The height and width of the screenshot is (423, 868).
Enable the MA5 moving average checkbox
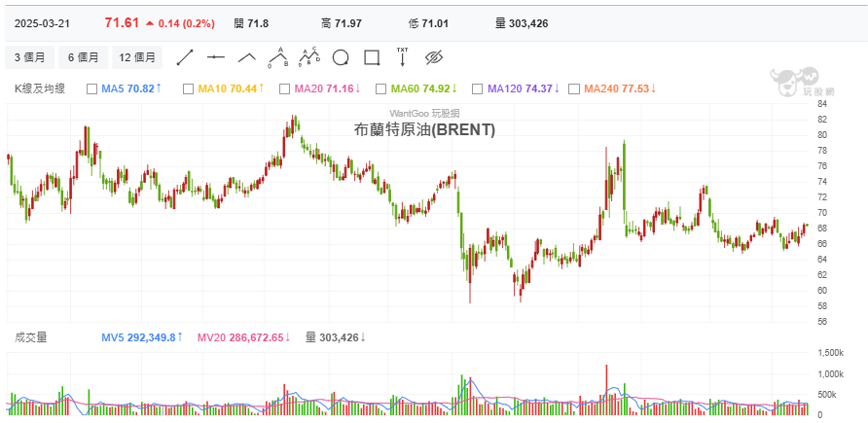[x=92, y=89]
